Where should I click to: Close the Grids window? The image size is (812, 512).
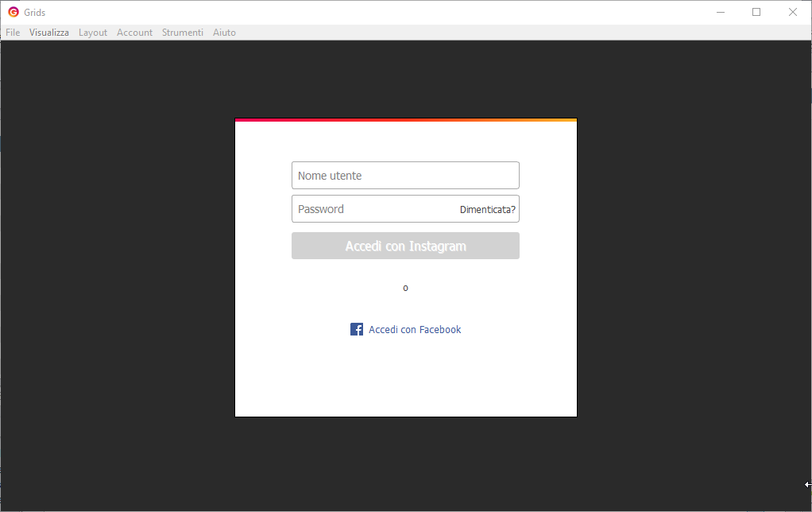793,12
